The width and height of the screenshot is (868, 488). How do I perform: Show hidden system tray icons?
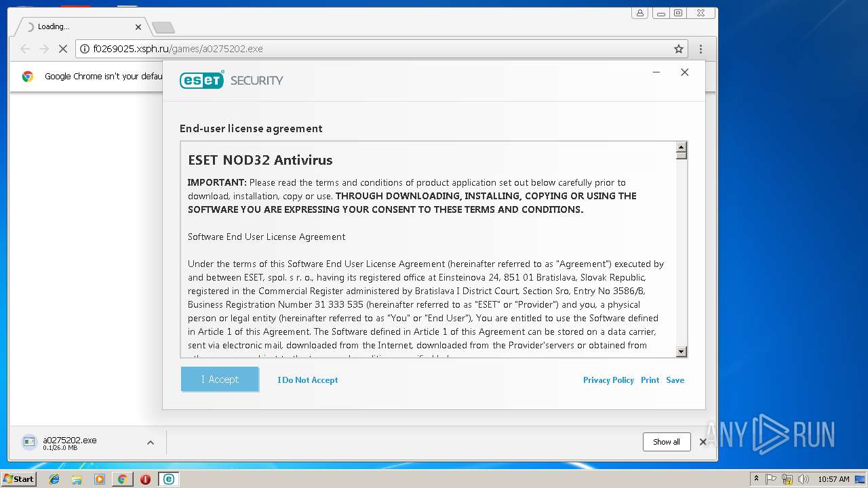click(x=756, y=479)
